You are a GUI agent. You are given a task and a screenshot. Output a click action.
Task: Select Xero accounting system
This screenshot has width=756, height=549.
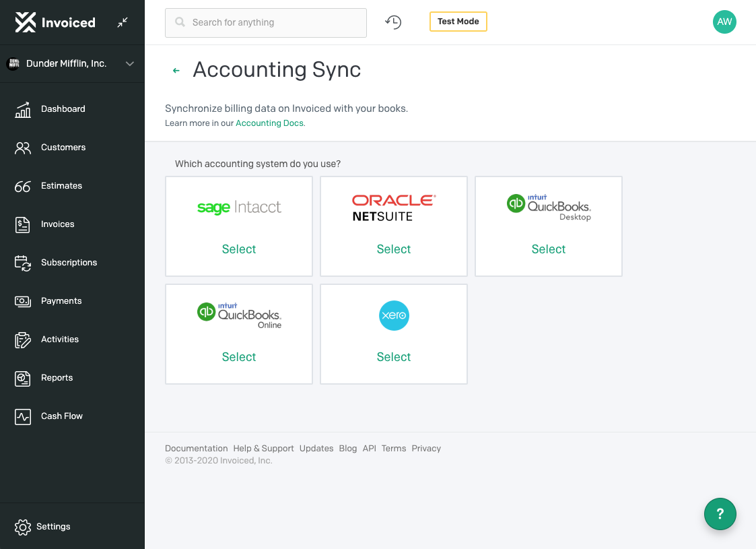pyautogui.click(x=393, y=357)
